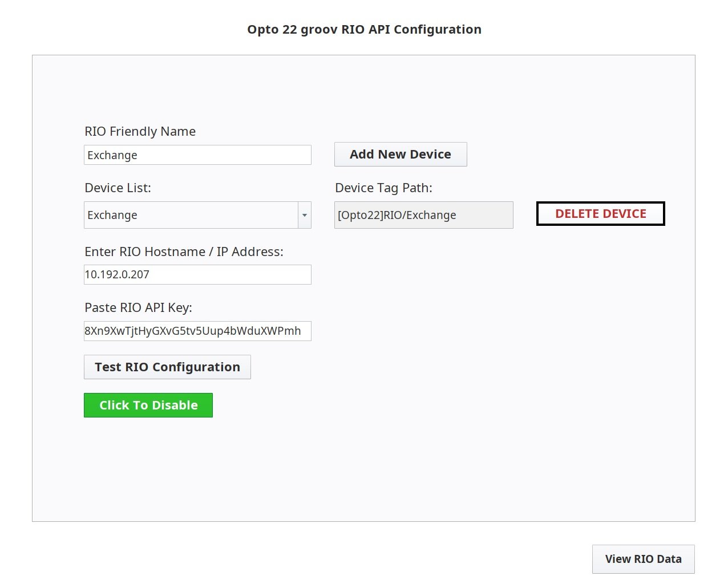Run Test RIO Configuration

pyautogui.click(x=167, y=367)
